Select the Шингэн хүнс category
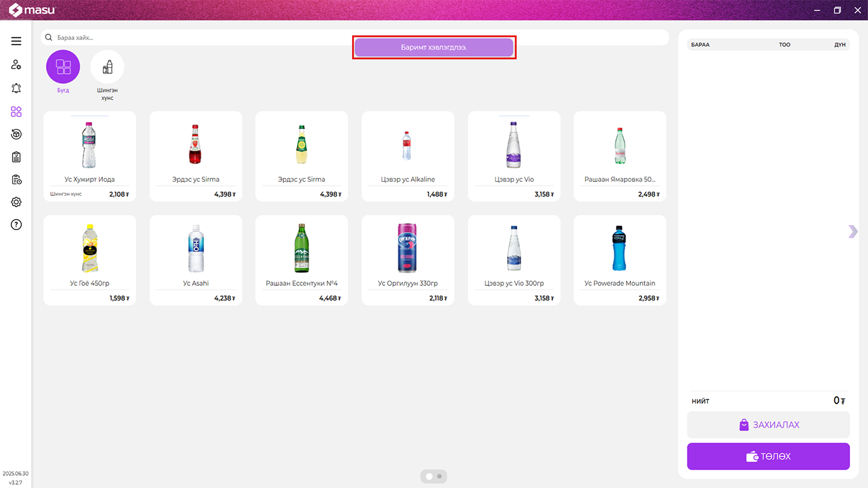868x488 pixels. click(107, 67)
